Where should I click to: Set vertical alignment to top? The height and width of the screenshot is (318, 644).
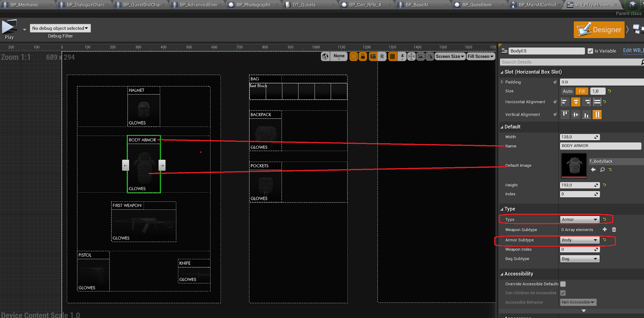[565, 115]
